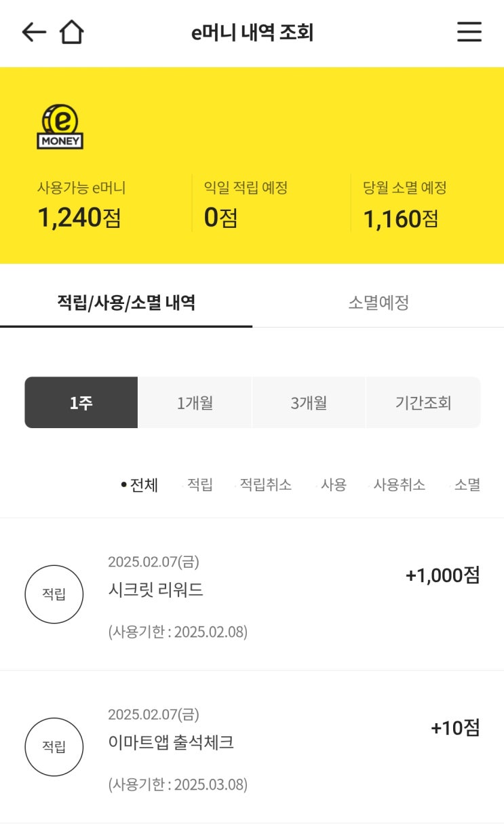Image resolution: width=504 pixels, height=825 pixels.
Task: Tap the e-MONEY coin logo
Action: (x=60, y=127)
